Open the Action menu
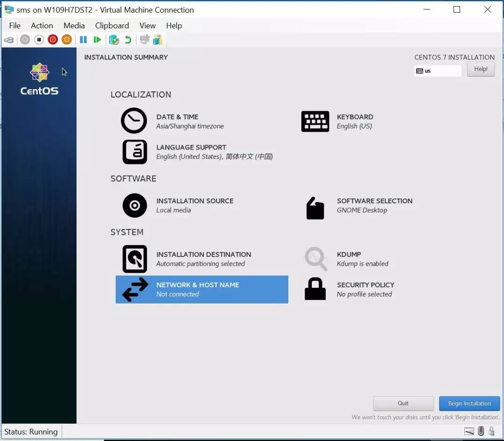The image size is (504, 441). [42, 25]
